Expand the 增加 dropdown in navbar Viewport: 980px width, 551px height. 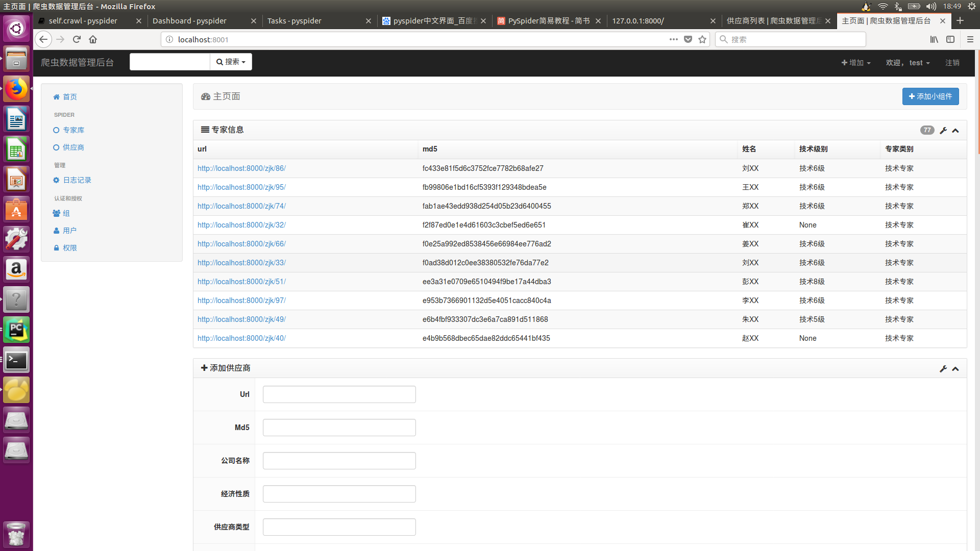(856, 63)
